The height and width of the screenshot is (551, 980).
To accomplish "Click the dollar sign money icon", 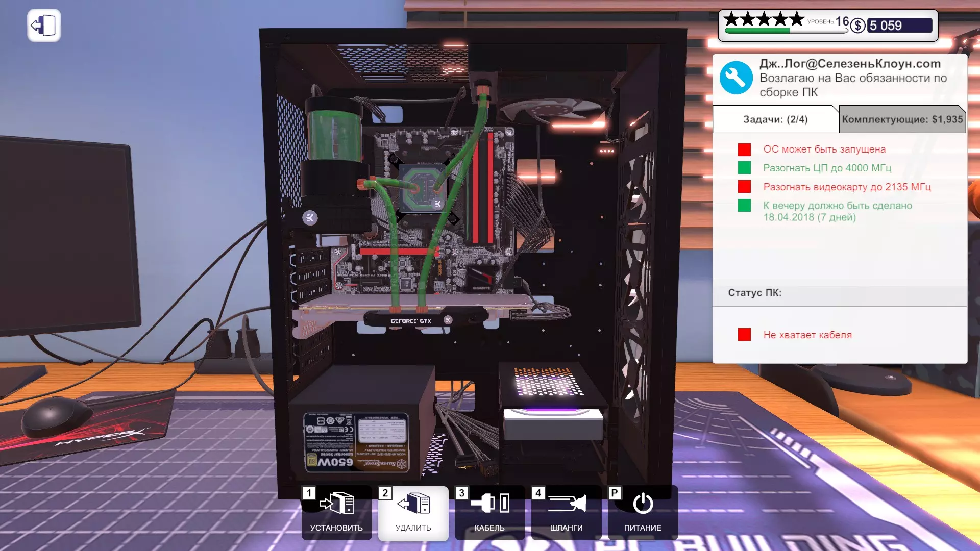I will 858,26.
